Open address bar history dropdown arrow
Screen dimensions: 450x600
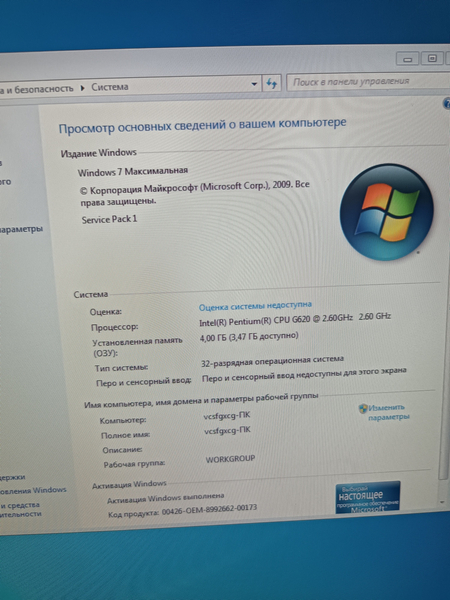coord(254,84)
